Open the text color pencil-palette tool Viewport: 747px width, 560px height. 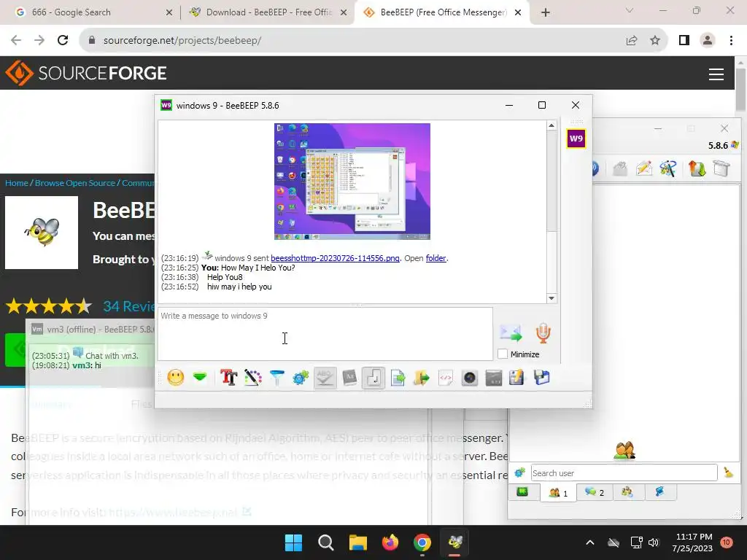tap(253, 378)
